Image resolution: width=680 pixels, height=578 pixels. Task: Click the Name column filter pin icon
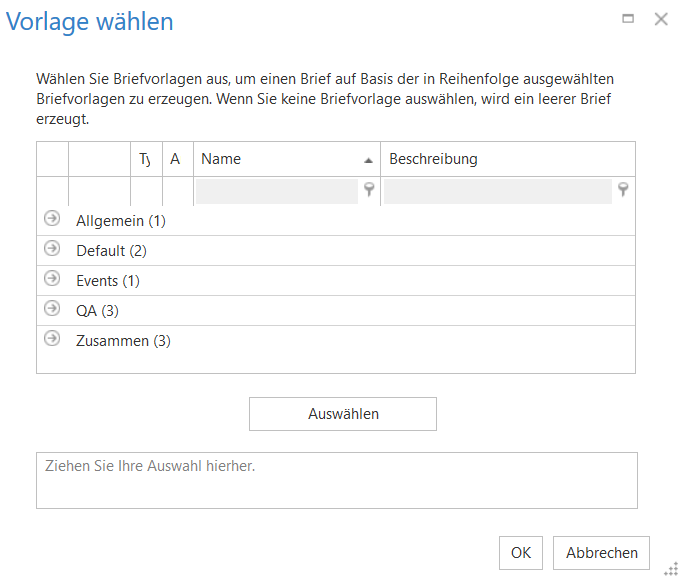tap(369, 190)
